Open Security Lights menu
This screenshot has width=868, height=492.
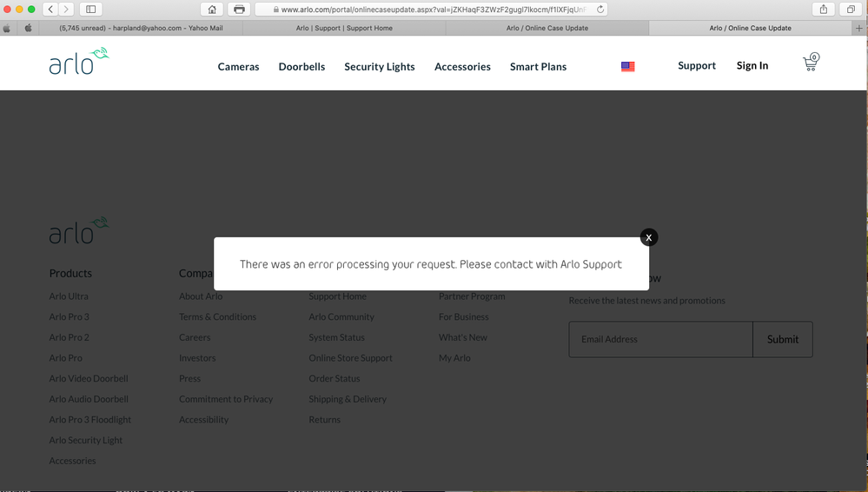pyautogui.click(x=379, y=66)
